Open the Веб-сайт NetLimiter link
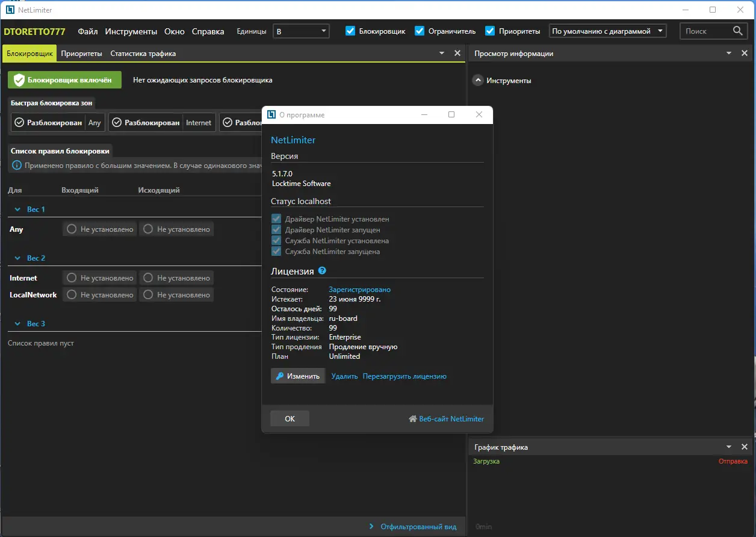The width and height of the screenshot is (756, 537). (x=446, y=418)
